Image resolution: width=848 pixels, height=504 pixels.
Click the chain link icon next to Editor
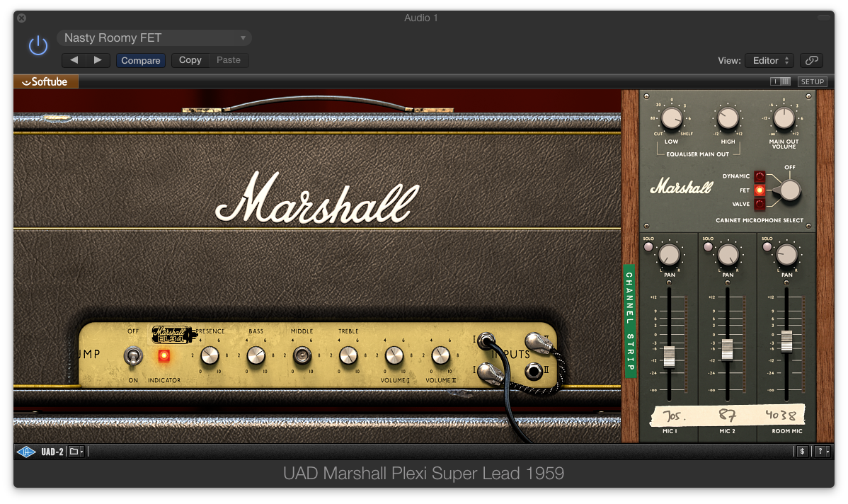tap(811, 60)
